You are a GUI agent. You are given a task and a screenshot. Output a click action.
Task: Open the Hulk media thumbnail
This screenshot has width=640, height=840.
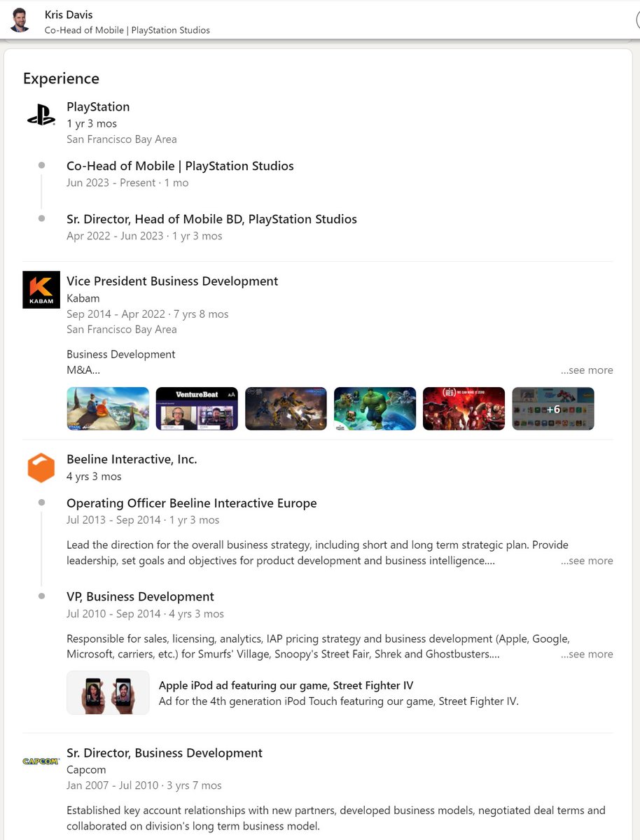click(x=375, y=409)
